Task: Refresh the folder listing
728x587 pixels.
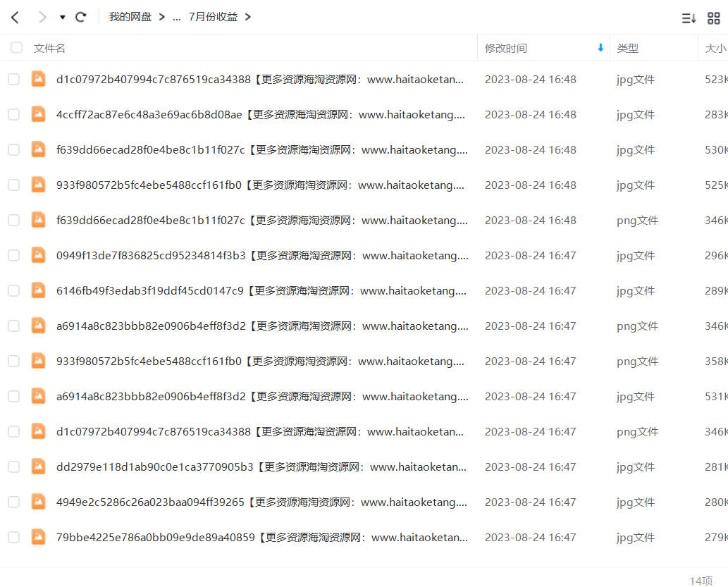Action: tap(81, 17)
